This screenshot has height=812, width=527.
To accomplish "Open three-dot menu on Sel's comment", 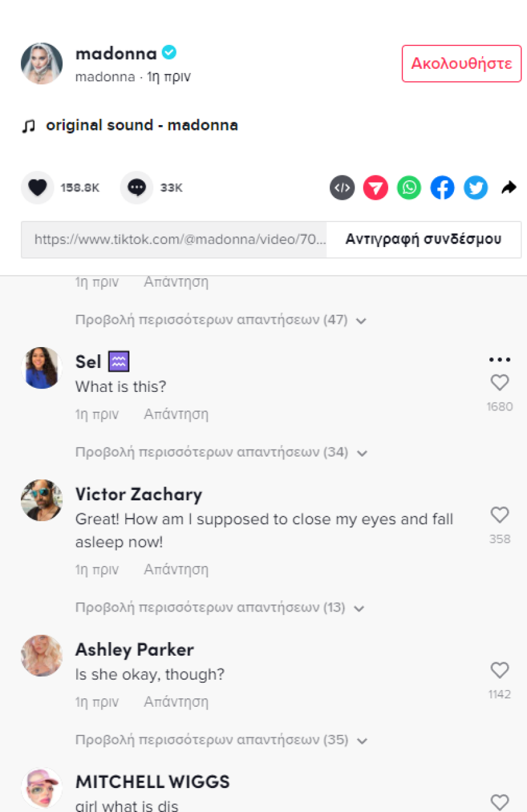I will pyautogui.click(x=499, y=360).
